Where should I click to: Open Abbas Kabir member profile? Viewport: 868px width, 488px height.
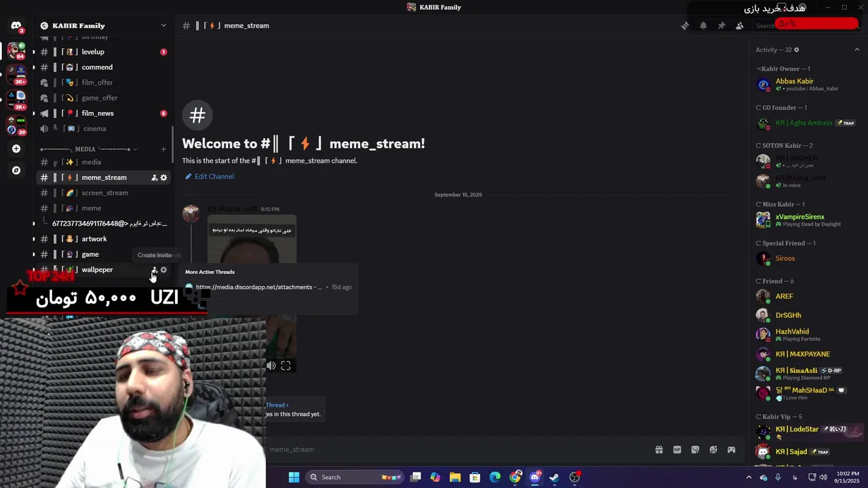pos(807,85)
